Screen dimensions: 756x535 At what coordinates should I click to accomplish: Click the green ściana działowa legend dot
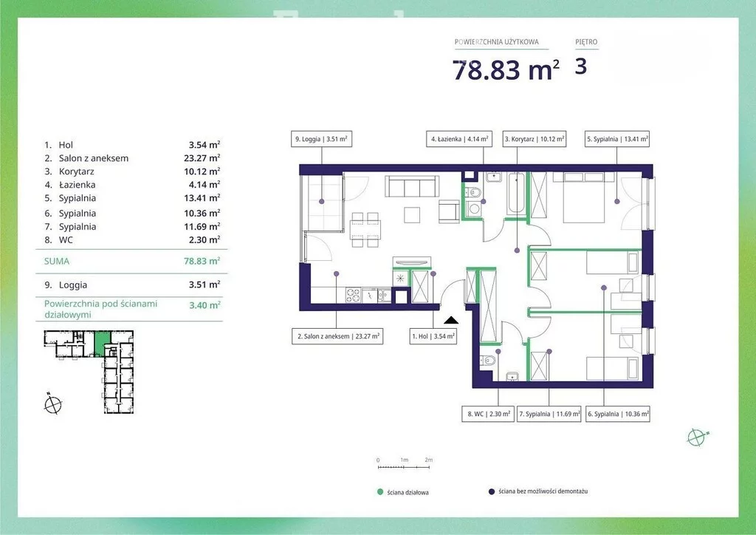pos(379,491)
